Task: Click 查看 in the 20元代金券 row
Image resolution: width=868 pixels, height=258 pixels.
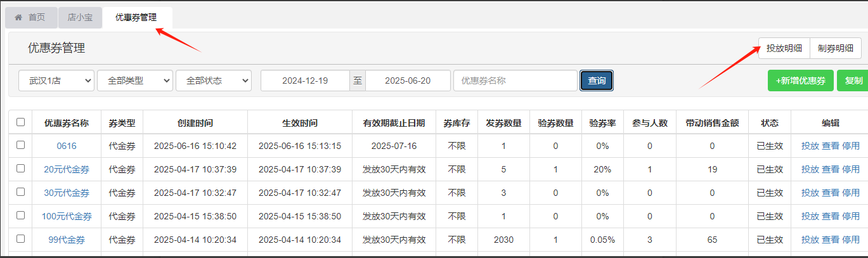Action: tap(831, 169)
